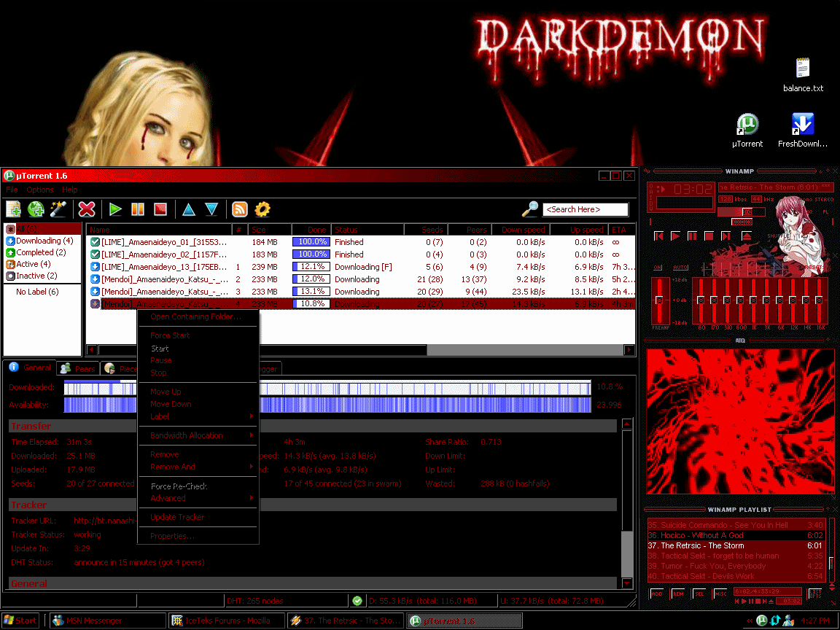Viewport: 840px width, 630px height.
Task: Sort torrents by Size column header
Action: tap(270, 229)
